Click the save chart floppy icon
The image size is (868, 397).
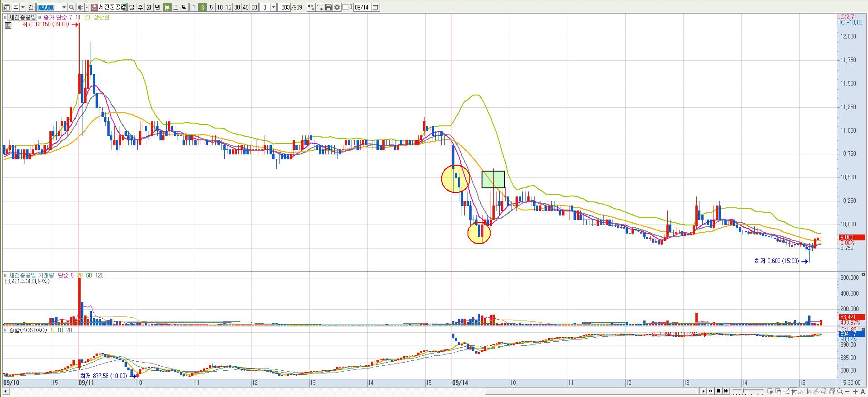pyautogui.click(x=328, y=7)
